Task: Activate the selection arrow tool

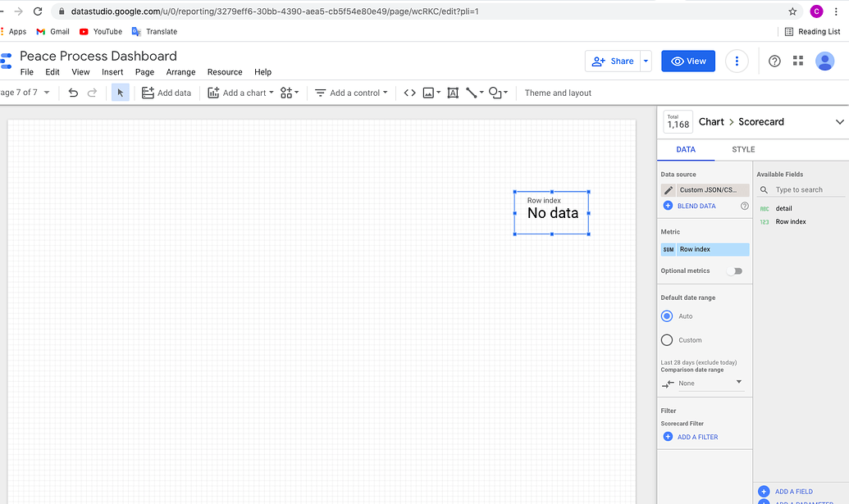Action: (120, 93)
